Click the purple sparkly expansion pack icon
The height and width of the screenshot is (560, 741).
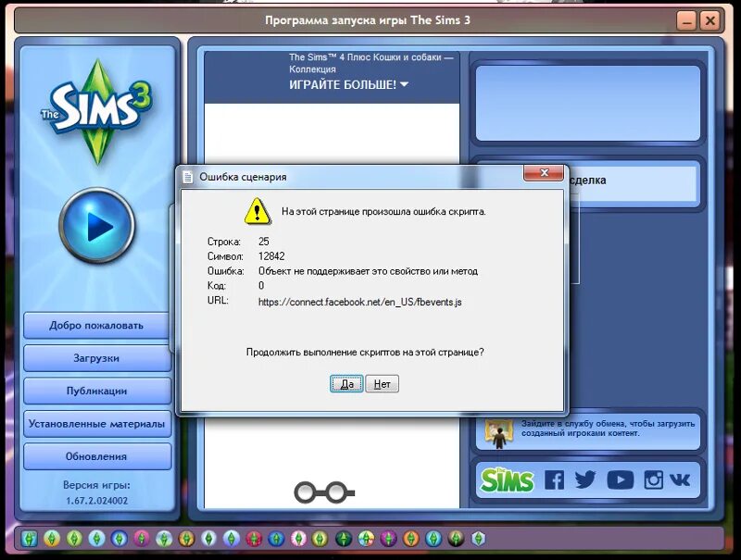pyautogui.click(x=388, y=539)
